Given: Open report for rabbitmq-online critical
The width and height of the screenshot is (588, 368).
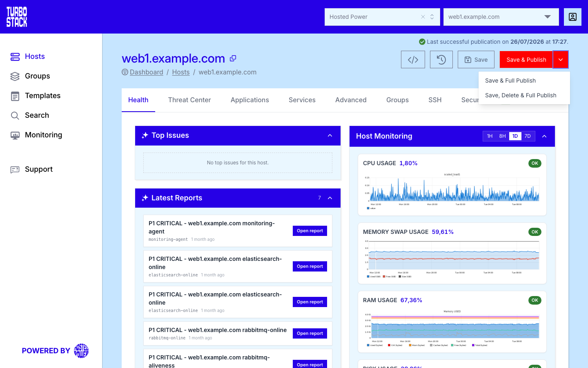Looking at the screenshot, I should (x=310, y=334).
